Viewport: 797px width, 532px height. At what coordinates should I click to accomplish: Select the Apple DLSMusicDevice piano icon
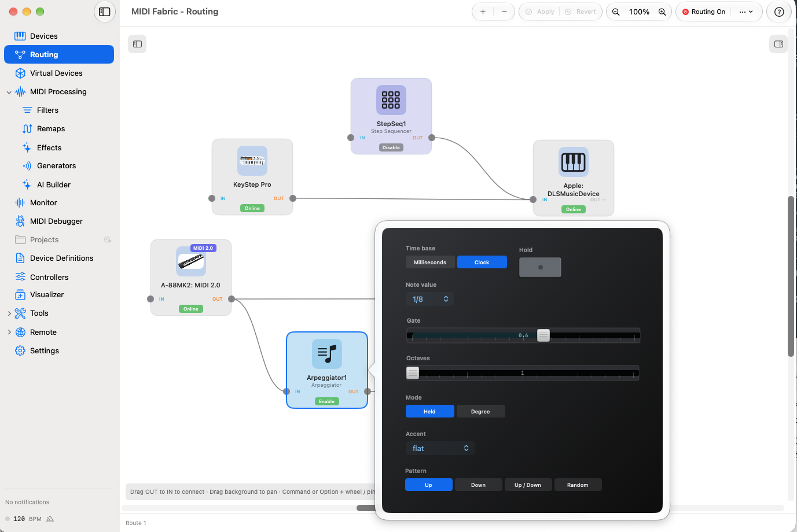pos(574,162)
